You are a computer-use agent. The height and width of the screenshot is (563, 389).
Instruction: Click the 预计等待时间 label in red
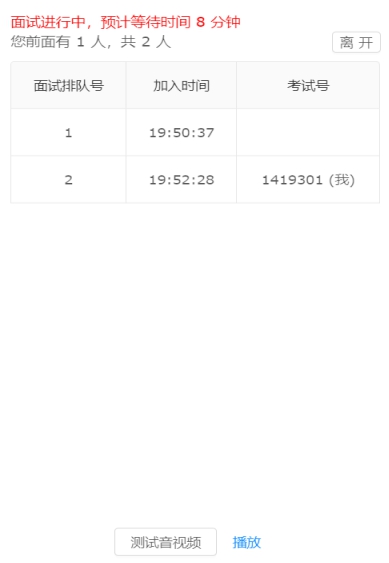click(145, 22)
